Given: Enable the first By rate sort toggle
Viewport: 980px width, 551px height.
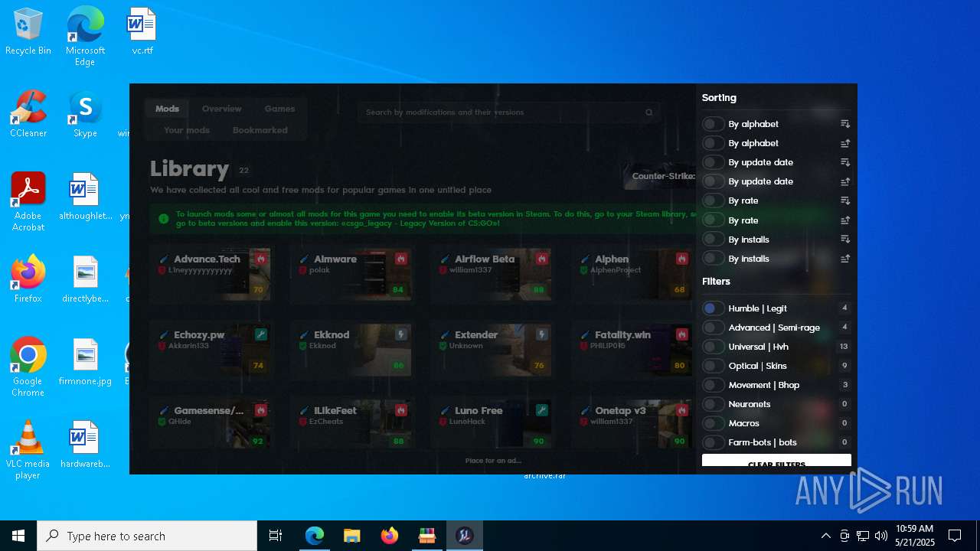Looking at the screenshot, I should 713,201.
